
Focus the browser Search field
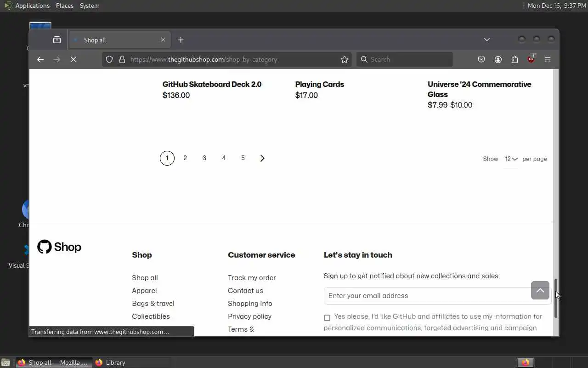pos(405,59)
